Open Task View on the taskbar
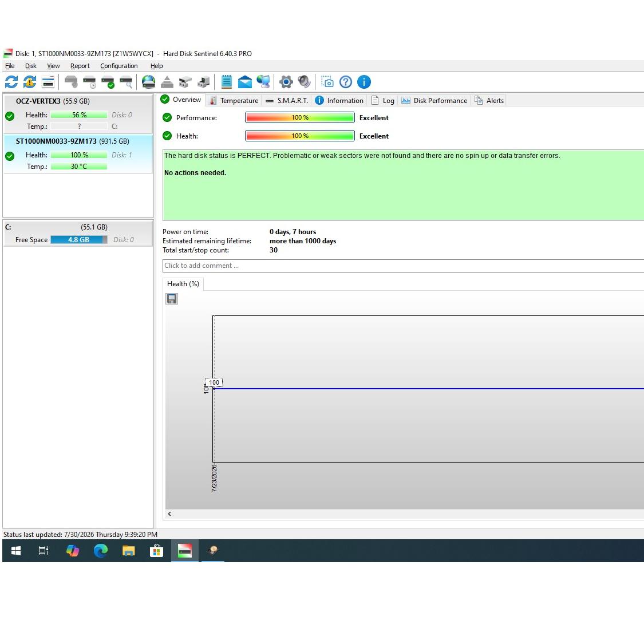The width and height of the screenshot is (644, 644). pos(44,551)
